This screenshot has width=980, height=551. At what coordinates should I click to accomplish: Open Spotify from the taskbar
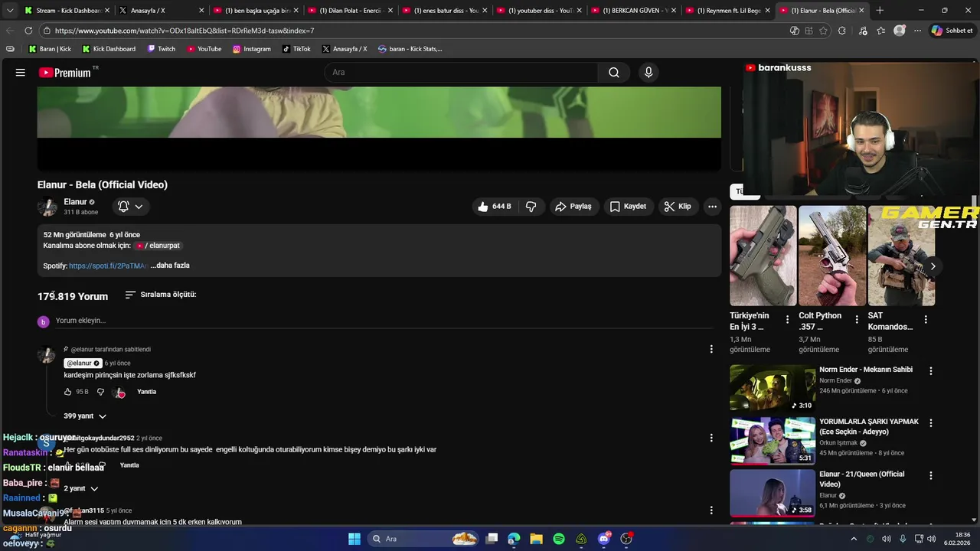coord(559,539)
